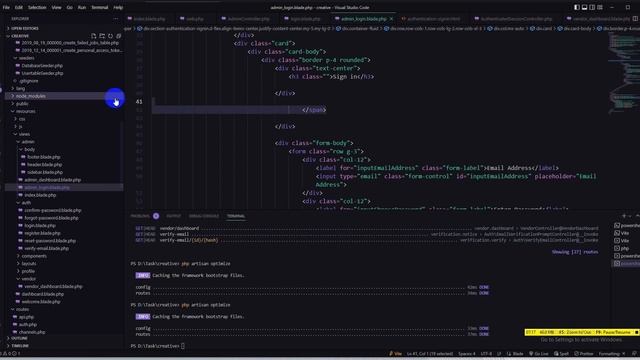Switch to the OUTPUT panel tab
The width and height of the screenshot is (640, 360).
point(173,216)
